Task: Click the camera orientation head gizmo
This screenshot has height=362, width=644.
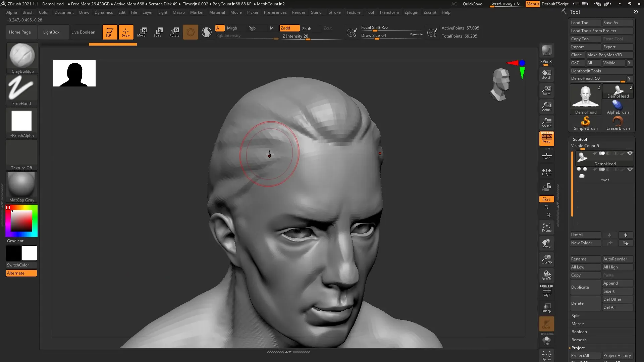Action: click(501, 84)
